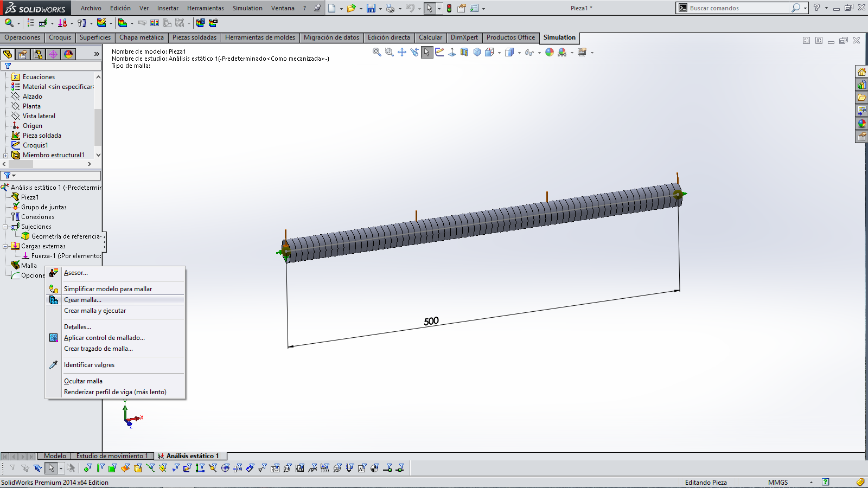This screenshot has height=488, width=868.
Task: Click the Print icon
Action: [x=391, y=8]
